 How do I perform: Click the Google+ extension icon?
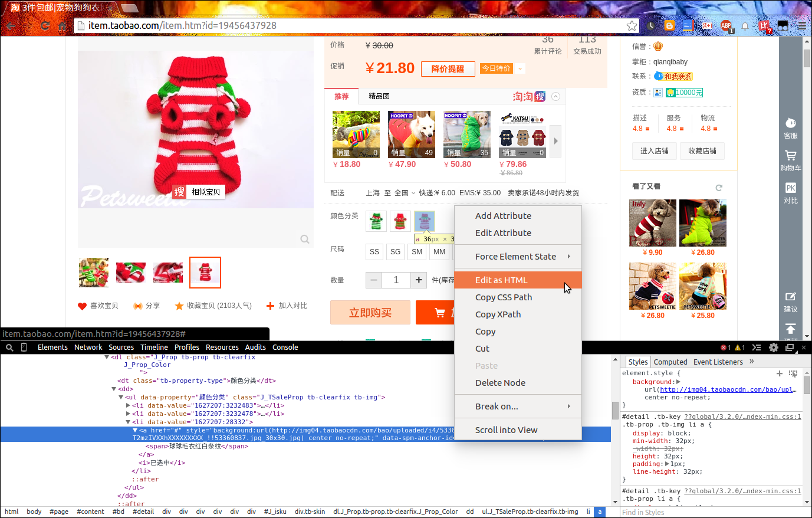[707, 25]
